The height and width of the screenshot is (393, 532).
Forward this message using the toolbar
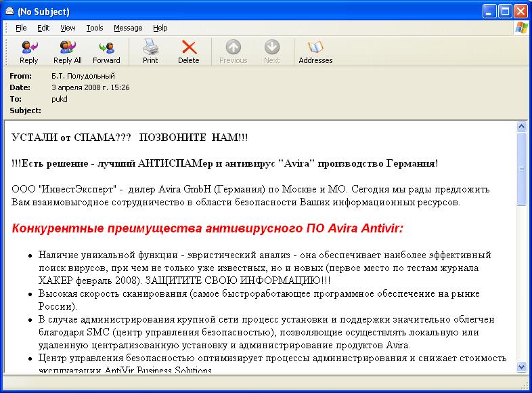pos(106,51)
